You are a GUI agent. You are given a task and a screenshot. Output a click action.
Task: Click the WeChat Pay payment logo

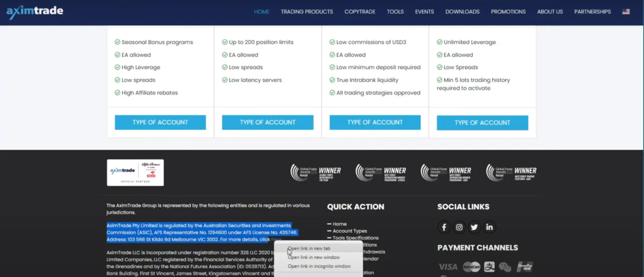tap(505, 267)
